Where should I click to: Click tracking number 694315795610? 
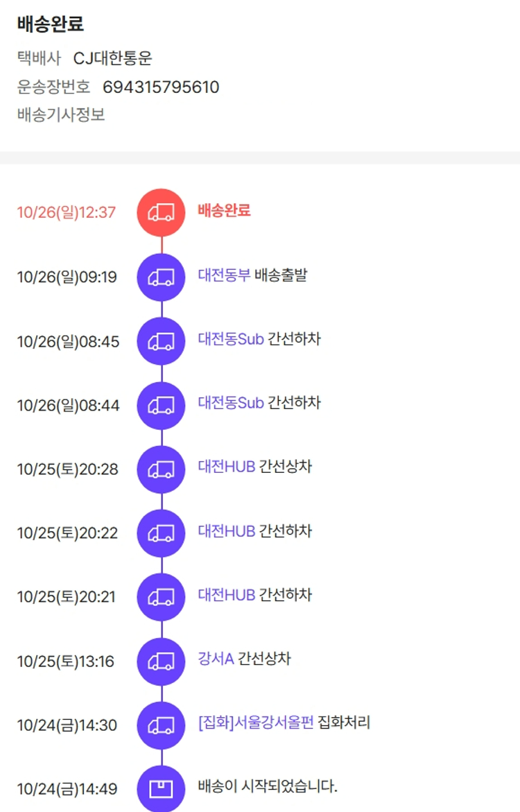click(161, 87)
